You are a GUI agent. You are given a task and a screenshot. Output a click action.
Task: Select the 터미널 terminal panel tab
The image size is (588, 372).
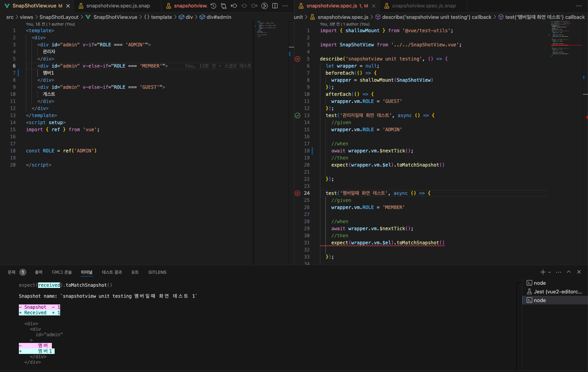pyautogui.click(x=86, y=272)
